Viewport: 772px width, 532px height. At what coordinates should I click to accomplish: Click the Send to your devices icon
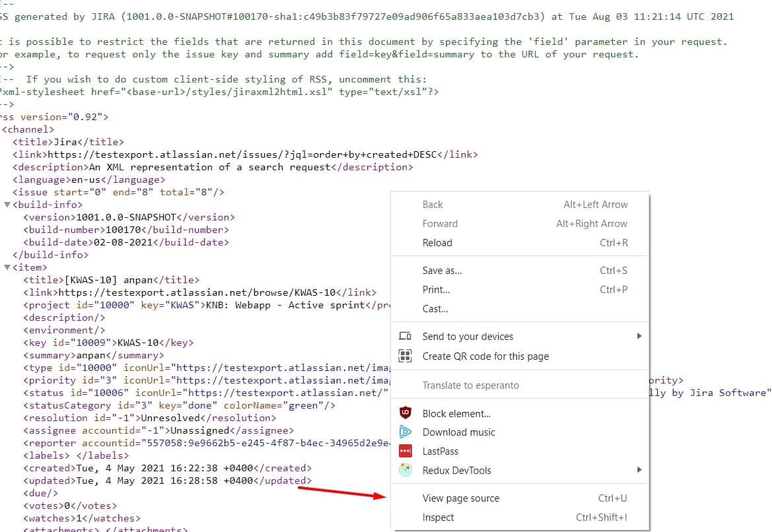point(405,336)
